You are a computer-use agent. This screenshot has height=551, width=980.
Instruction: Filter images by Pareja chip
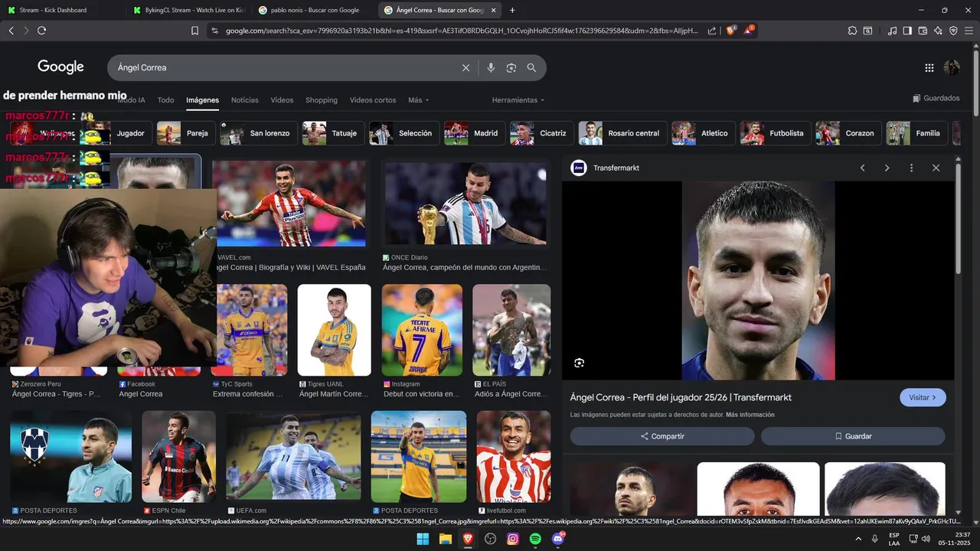[x=185, y=133]
